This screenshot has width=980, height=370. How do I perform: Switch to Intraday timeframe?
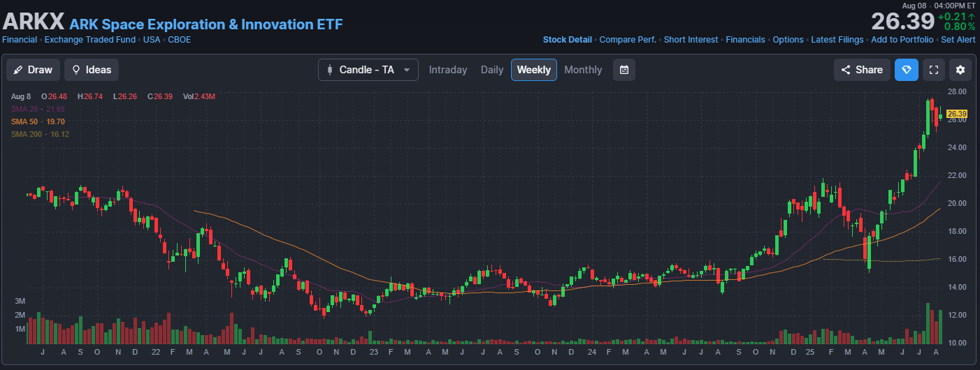[448, 70]
